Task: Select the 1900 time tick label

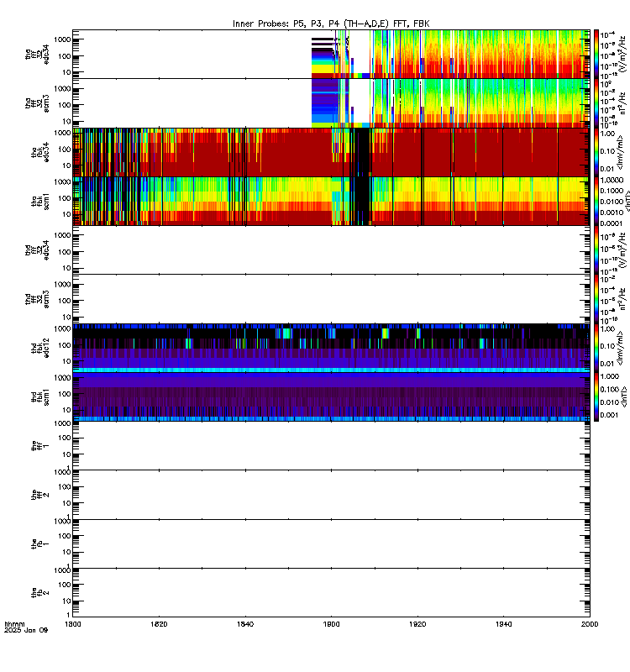Action: pos(331,624)
